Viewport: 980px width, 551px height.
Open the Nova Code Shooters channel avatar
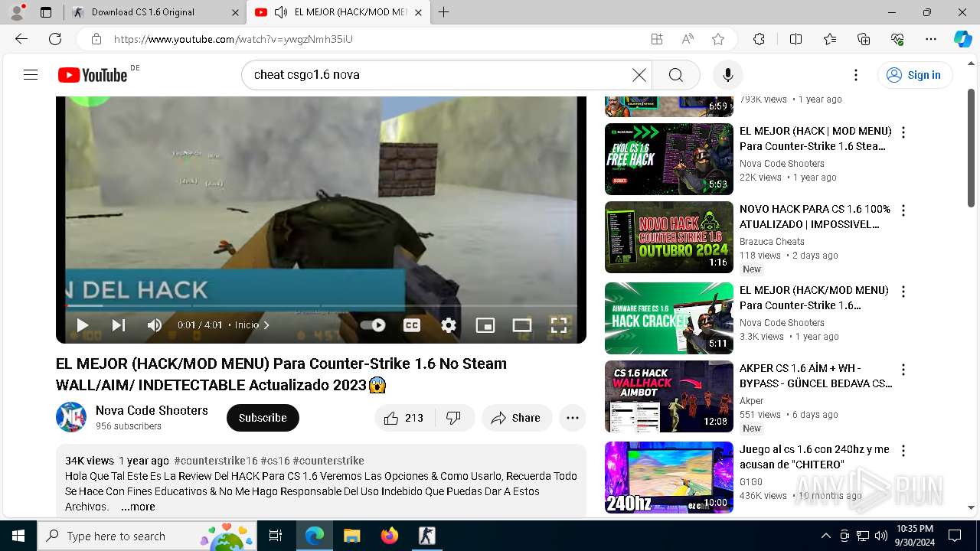pos(71,417)
